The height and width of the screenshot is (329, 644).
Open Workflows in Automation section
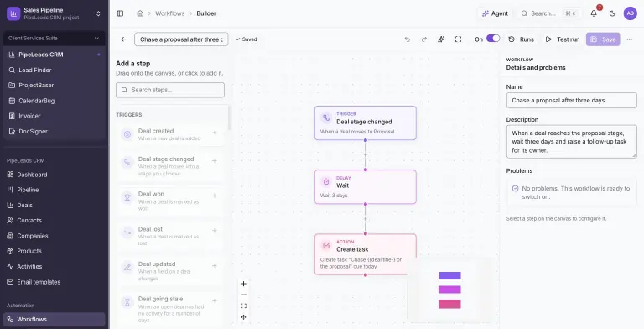[x=54, y=320]
